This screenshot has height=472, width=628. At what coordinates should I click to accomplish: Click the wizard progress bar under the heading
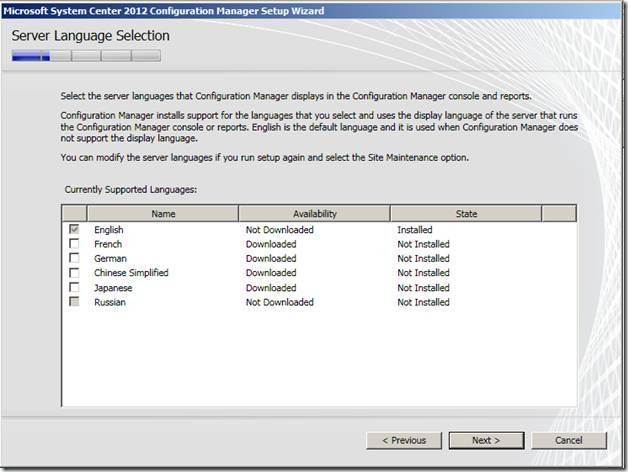pos(70,57)
